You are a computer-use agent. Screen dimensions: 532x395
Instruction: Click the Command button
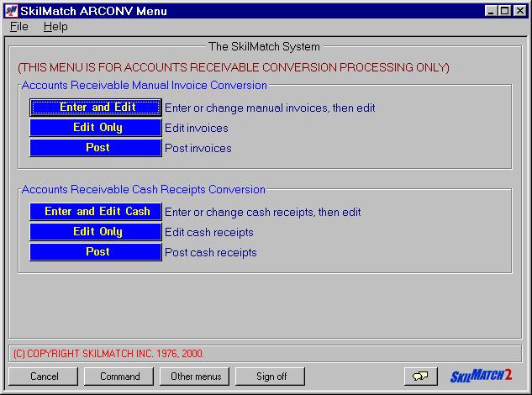point(119,377)
